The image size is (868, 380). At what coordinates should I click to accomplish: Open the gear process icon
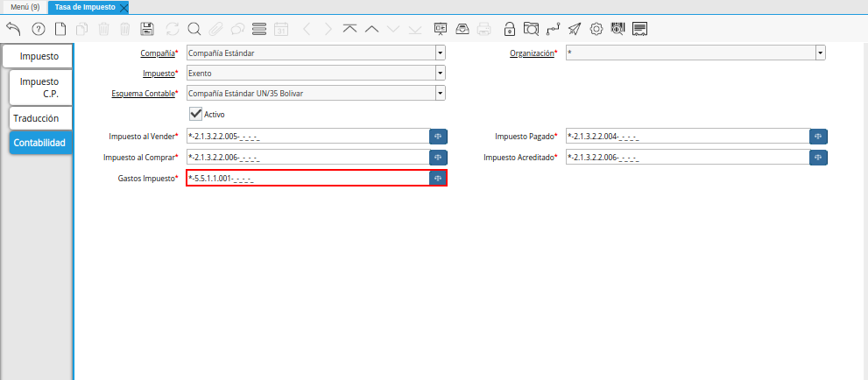(x=596, y=29)
